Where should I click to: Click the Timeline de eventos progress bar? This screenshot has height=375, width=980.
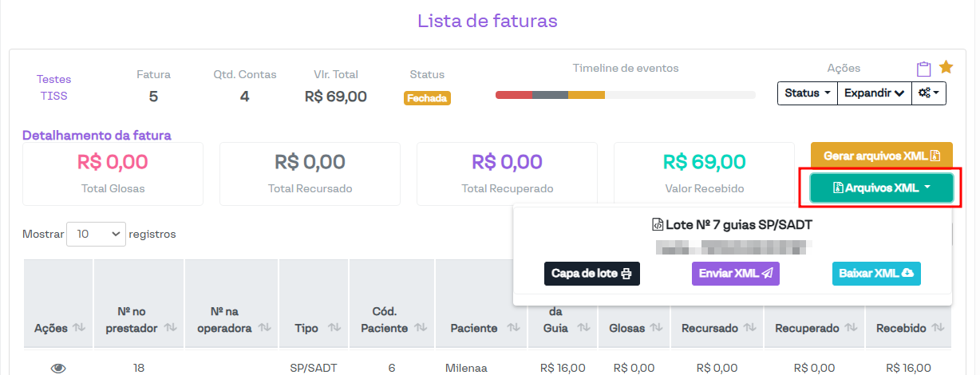pyautogui.click(x=625, y=95)
